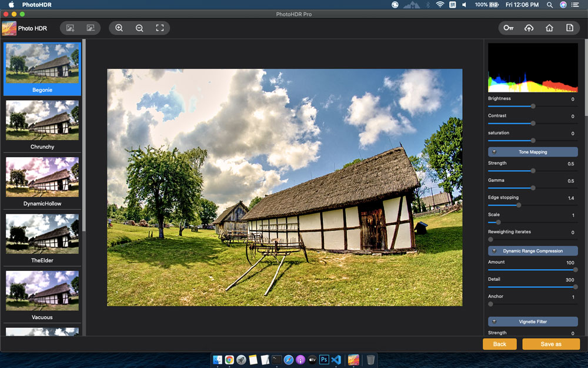Click the cloud upload icon
Image resolution: width=588 pixels, height=368 pixels.
click(x=529, y=28)
